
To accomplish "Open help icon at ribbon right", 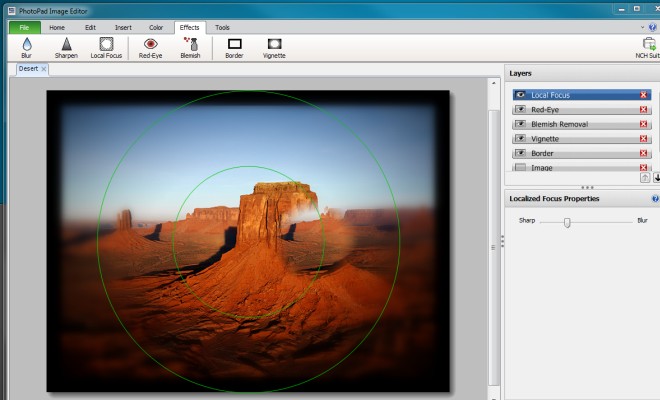I will pos(653,27).
